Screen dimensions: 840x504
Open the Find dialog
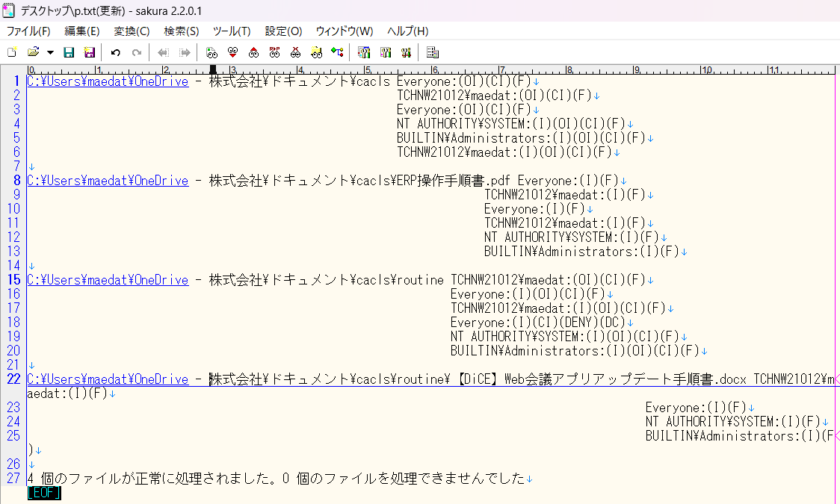pyautogui.click(x=211, y=52)
